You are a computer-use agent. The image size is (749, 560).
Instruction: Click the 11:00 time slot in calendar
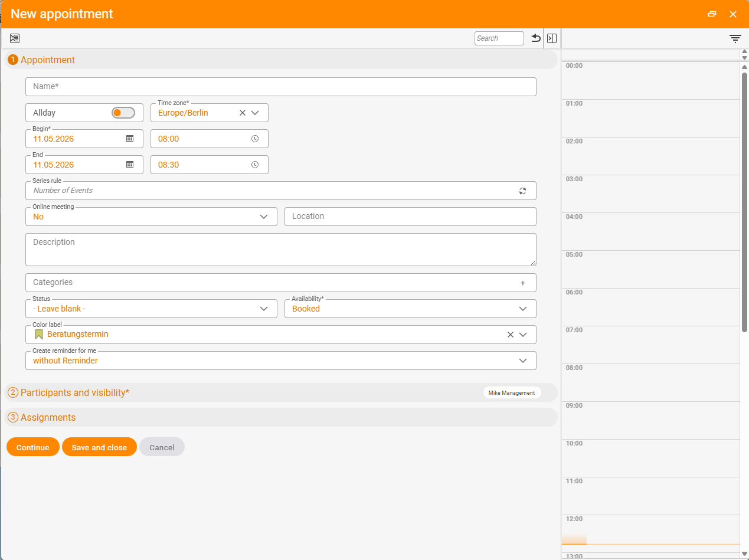pyautogui.click(x=650, y=496)
